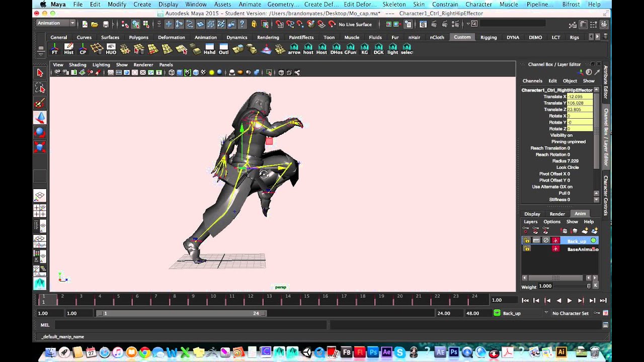Create layer from selected objects icon

coord(595,230)
